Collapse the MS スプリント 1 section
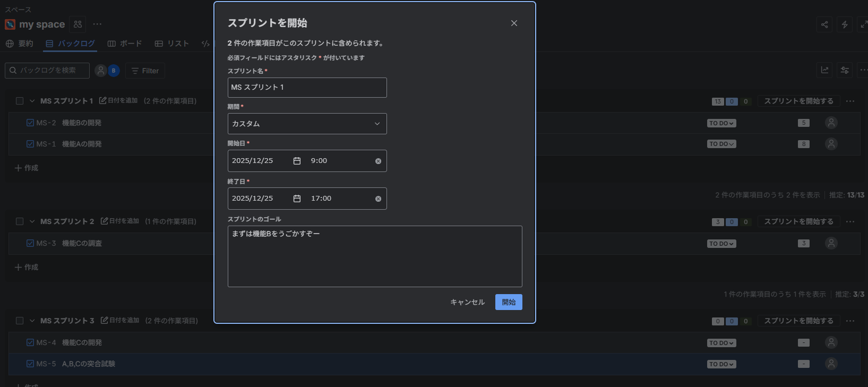This screenshot has height=387, width=868. (32, 101)
